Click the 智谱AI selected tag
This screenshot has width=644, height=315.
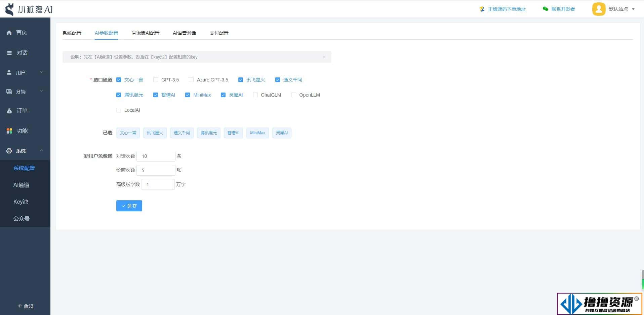(x=233, y=133)
